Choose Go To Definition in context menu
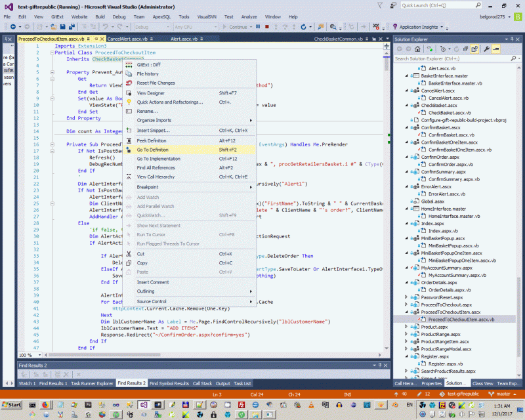Viewport: 525px width, 420px height. pos(152,150)
